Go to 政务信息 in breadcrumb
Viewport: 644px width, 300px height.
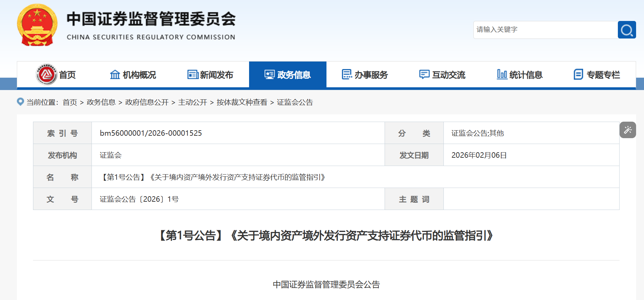pyautogui.click(x=101, y=102)
